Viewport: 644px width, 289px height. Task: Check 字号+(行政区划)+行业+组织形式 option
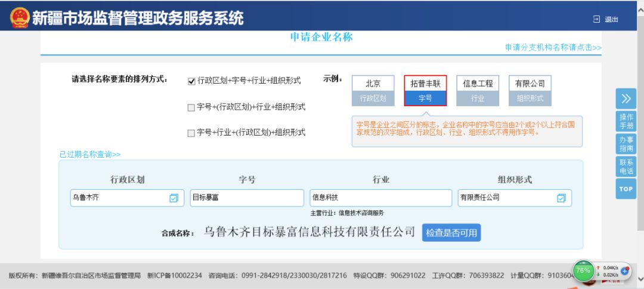tap(191, 107)
